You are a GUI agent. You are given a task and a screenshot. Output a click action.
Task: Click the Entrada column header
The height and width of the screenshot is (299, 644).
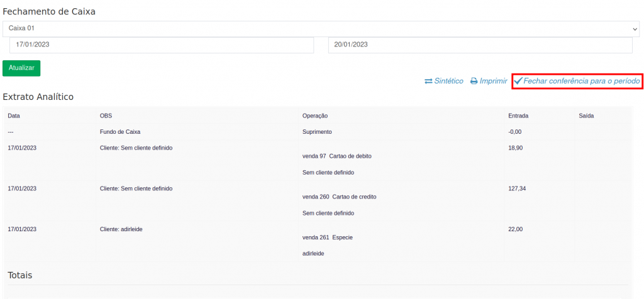518,116
